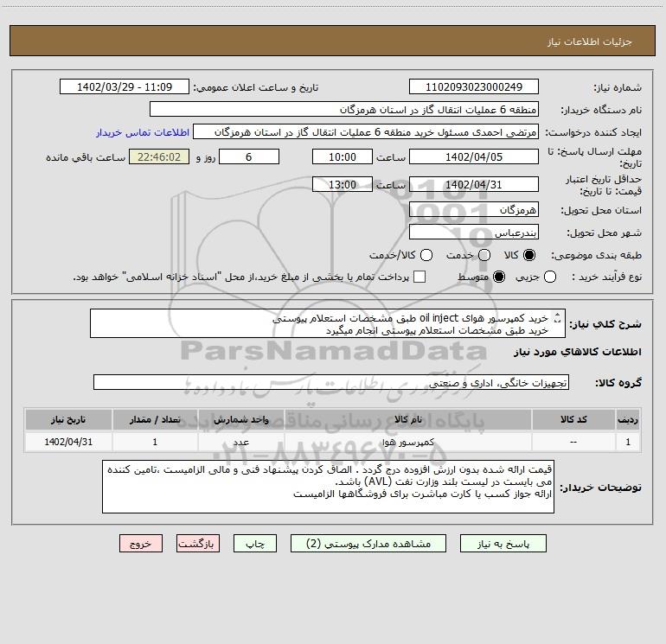This screenshot has height=644, width=666.
Task: Click the کد کالا column header
Action: pos(573,419)
